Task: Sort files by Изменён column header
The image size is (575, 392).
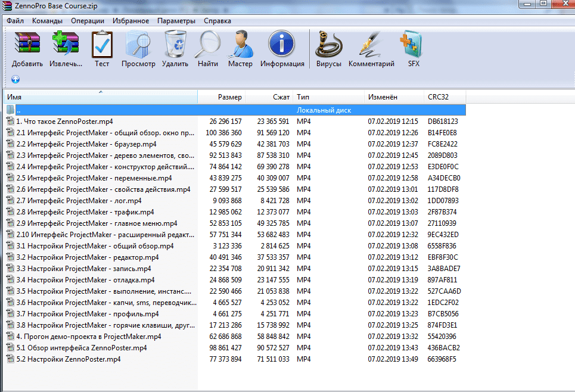Action: click(383, 97)
